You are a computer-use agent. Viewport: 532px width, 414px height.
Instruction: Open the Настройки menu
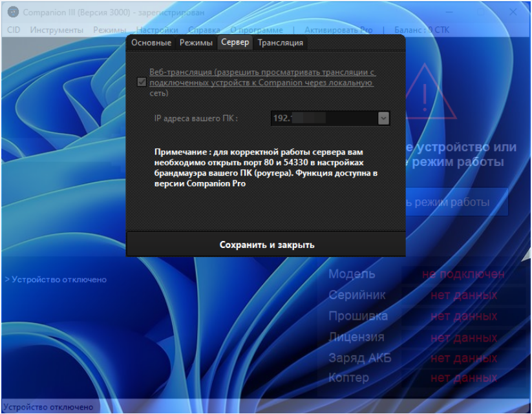(x=157, y=30)
